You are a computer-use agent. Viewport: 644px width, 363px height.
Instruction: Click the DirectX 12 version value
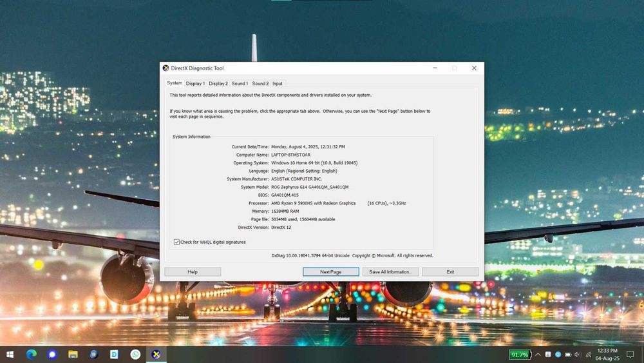coord(281,228)
